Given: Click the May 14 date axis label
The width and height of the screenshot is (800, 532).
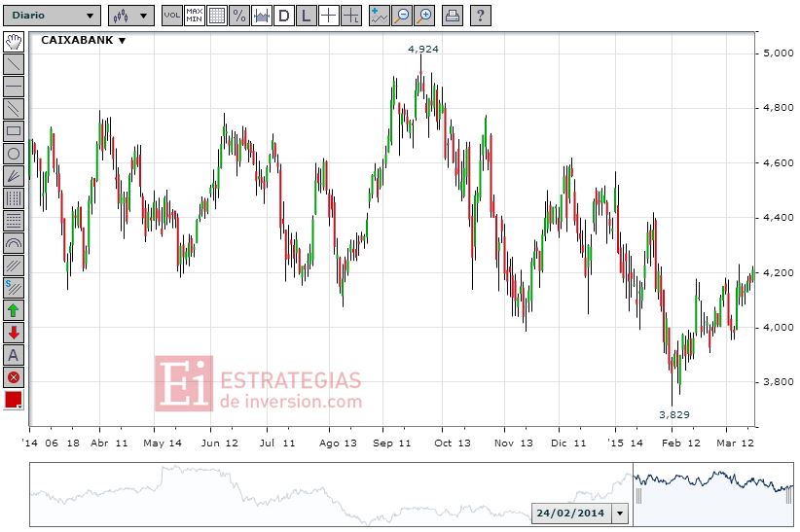Looking at the screenshot, I should point(163,443).
